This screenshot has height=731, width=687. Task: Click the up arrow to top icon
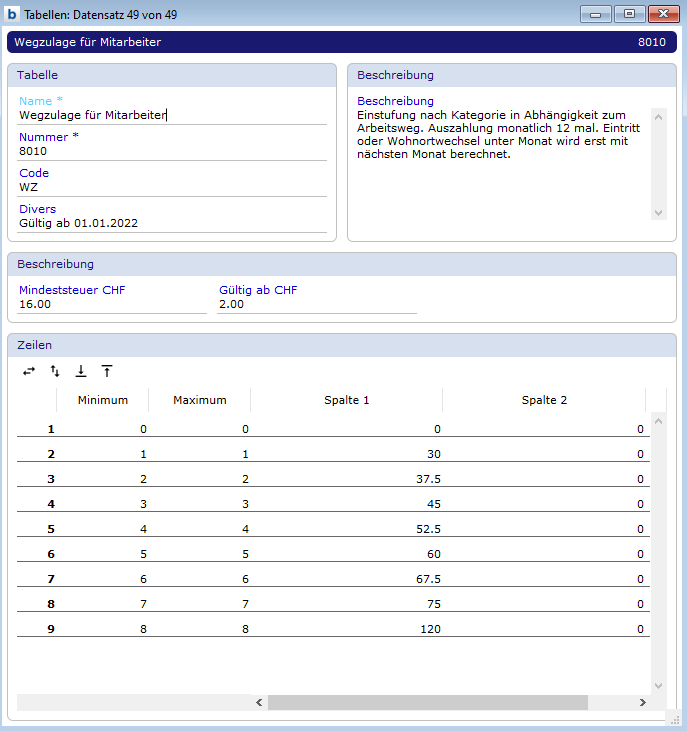[107, 371]
